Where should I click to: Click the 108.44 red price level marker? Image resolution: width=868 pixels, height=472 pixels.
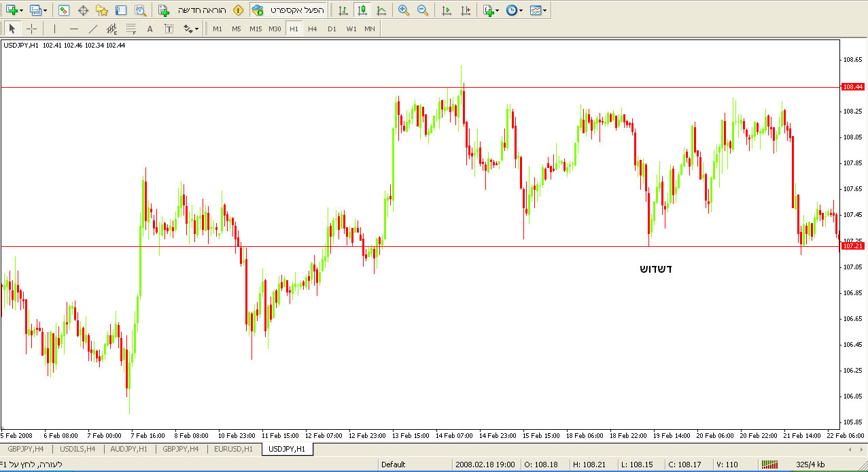coord(852,87)
